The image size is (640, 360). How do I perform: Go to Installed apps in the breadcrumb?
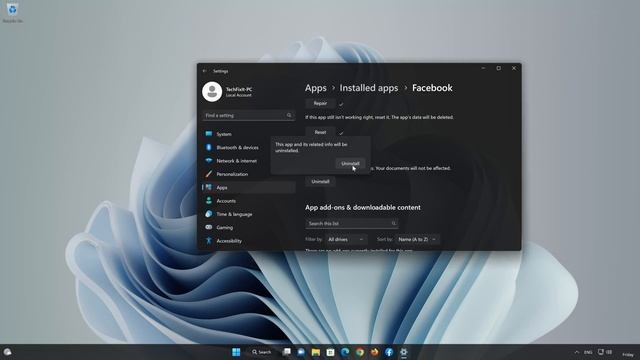click(369, 88)
